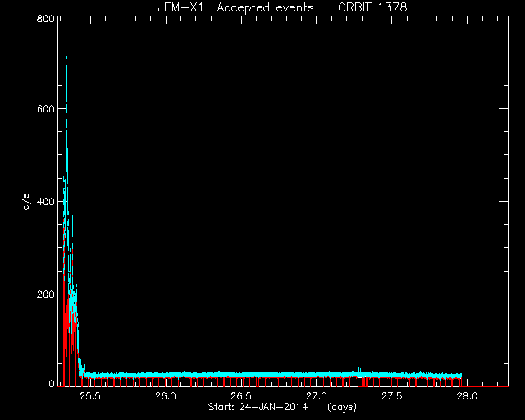Click the 400 y-axis tick label
Image resolution: width=525 pixels, height=420 pixels.
click(46, 202)
